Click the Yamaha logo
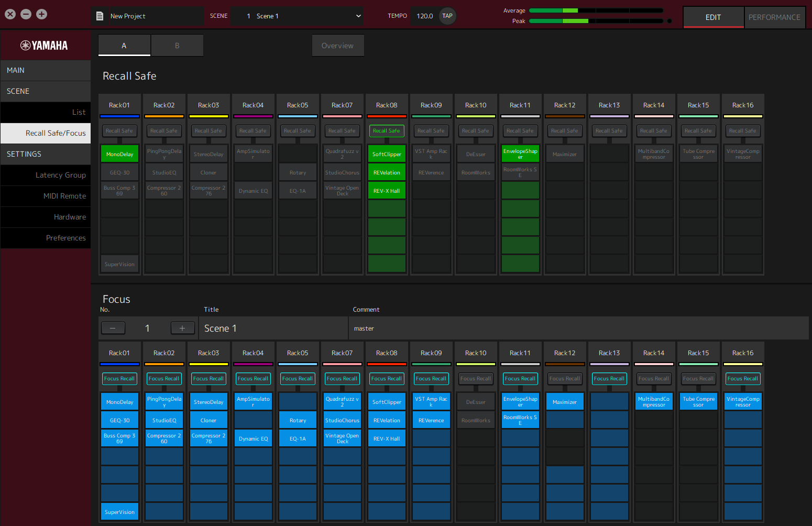Image resolution: width=812 pixels, height=526 pixels. pos(44,46)
